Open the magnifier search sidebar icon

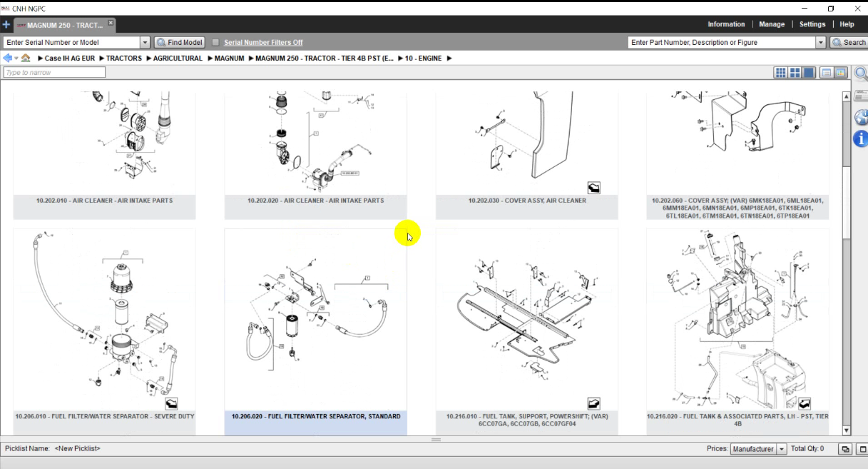click(x=861, y=74)
